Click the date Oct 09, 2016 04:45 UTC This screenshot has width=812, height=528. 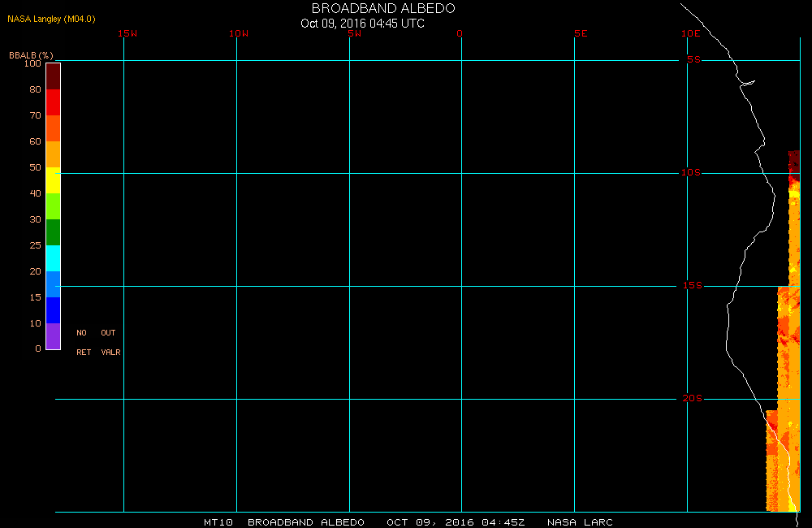[362, 24]
